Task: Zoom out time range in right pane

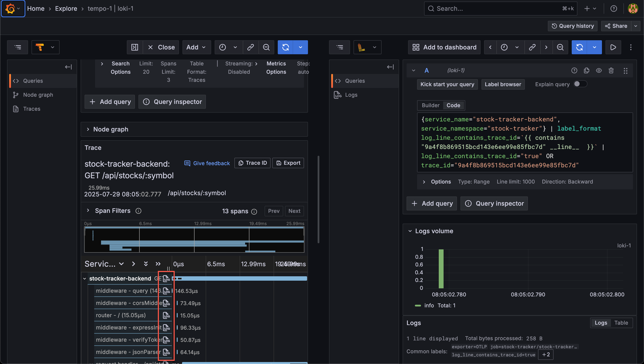Action: (x=560, y=47)
